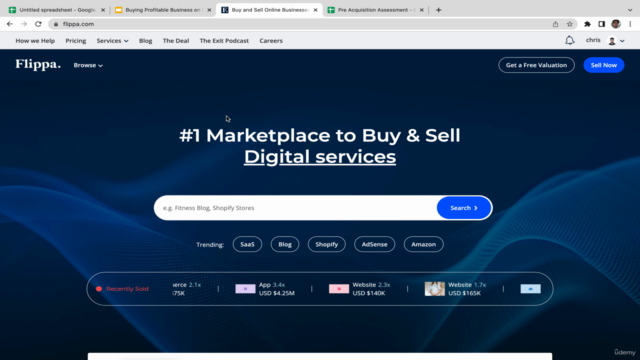This screenshot has height=360, width=640.
Task: Toggle the browser side panel icon
Action: pos(602,24)
